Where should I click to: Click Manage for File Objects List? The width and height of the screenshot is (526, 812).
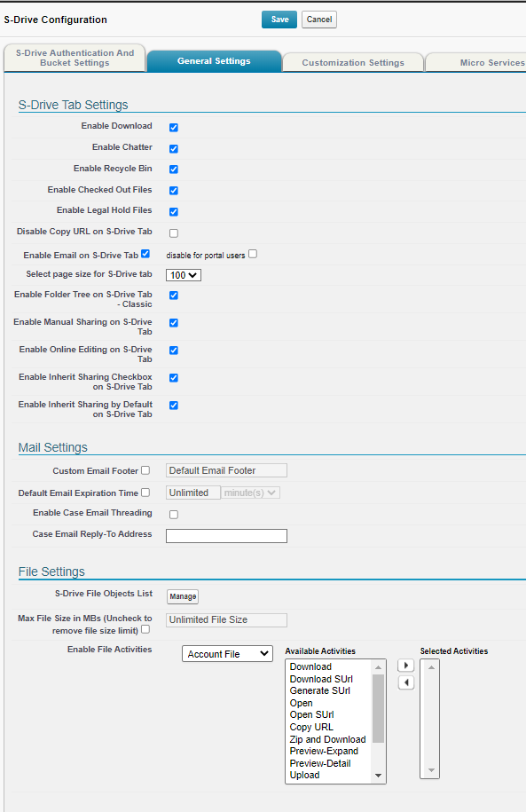(x=183, y=596)
